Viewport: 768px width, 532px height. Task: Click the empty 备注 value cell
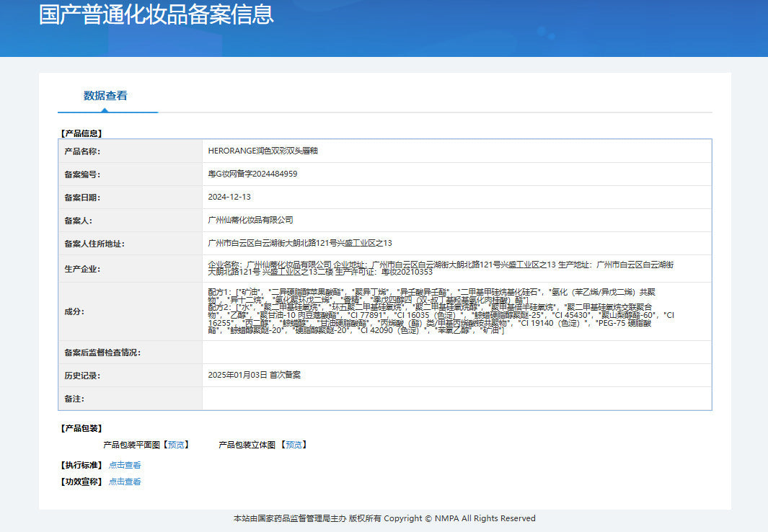(x=456, y=399)
